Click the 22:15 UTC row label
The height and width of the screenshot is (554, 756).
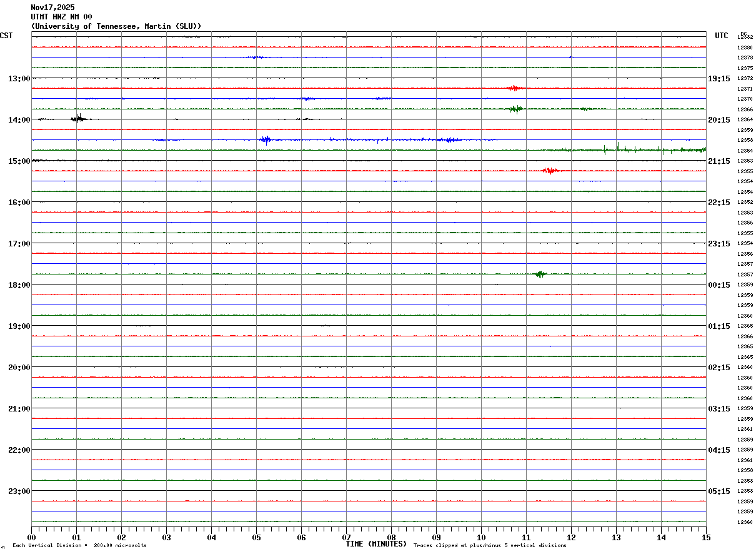719,203
